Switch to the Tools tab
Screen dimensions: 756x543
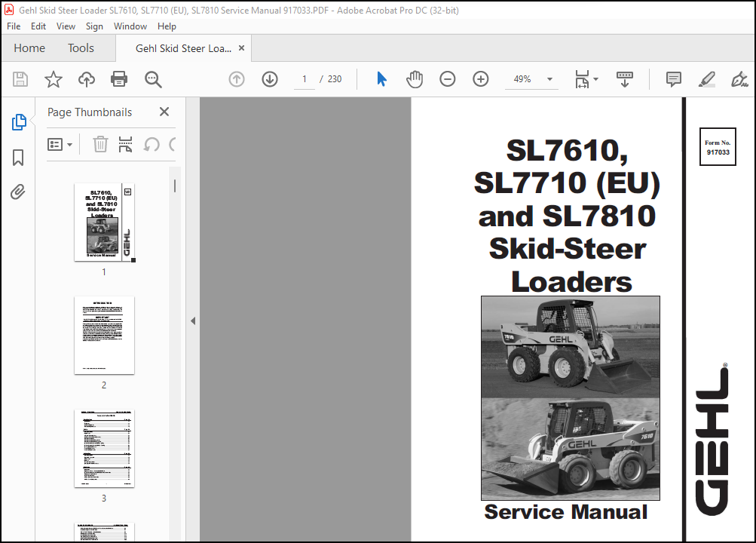pyautogui.click(x=81, y=48)
